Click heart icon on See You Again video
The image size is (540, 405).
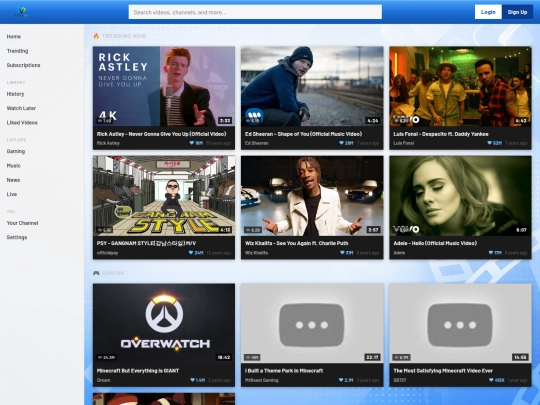[342, 253]
